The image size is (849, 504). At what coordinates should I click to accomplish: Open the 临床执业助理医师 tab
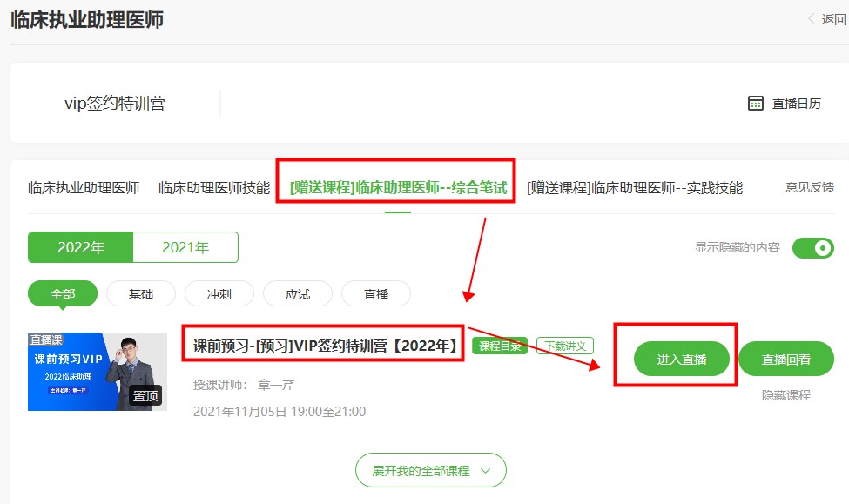[x=84, y=187]
